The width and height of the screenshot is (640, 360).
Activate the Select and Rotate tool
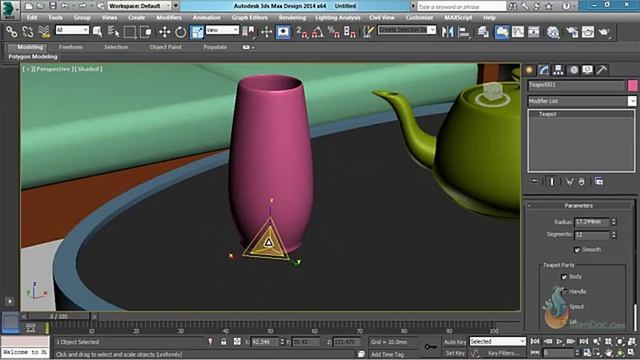coord(180,32)
